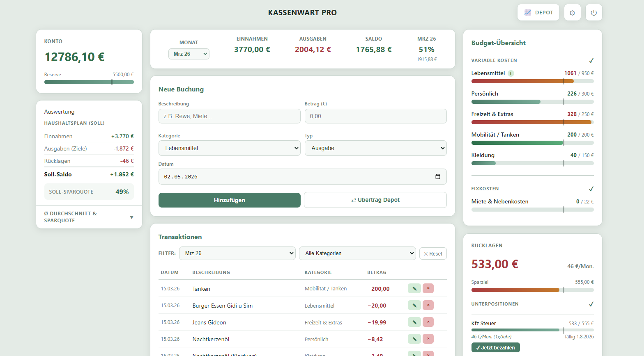Open settings via gear icon
This screenshot has width=644, height=356.
(572, 13)
